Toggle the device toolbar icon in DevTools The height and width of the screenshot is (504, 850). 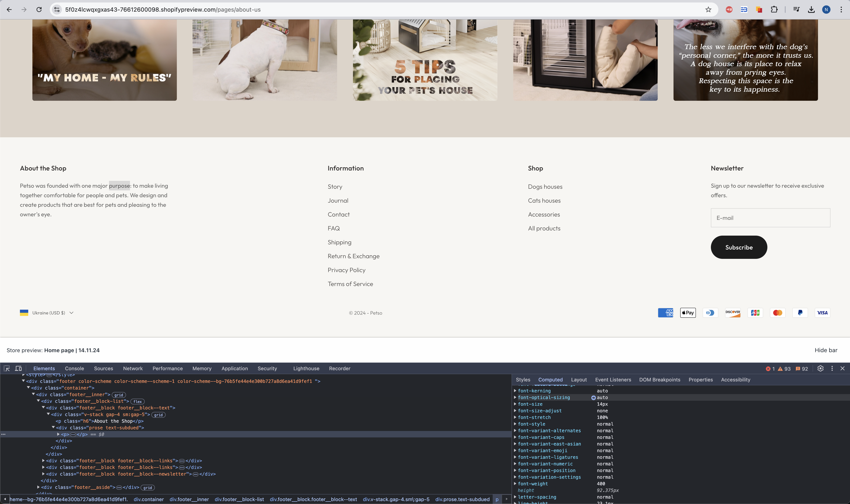point(18,369)
